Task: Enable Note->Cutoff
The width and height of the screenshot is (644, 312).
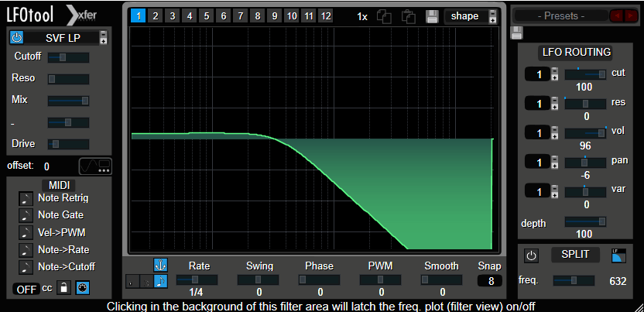Action: pos(26,267)
